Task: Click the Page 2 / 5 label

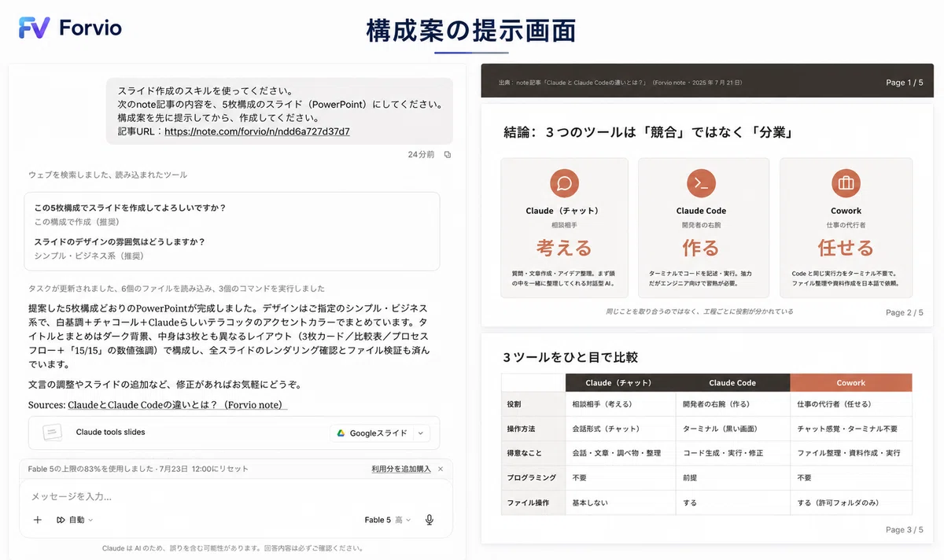Action: [904, 312]
